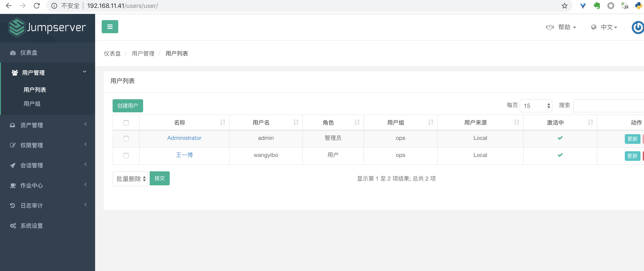Open the Evernote elephant extension

click(x=597, y=6)
